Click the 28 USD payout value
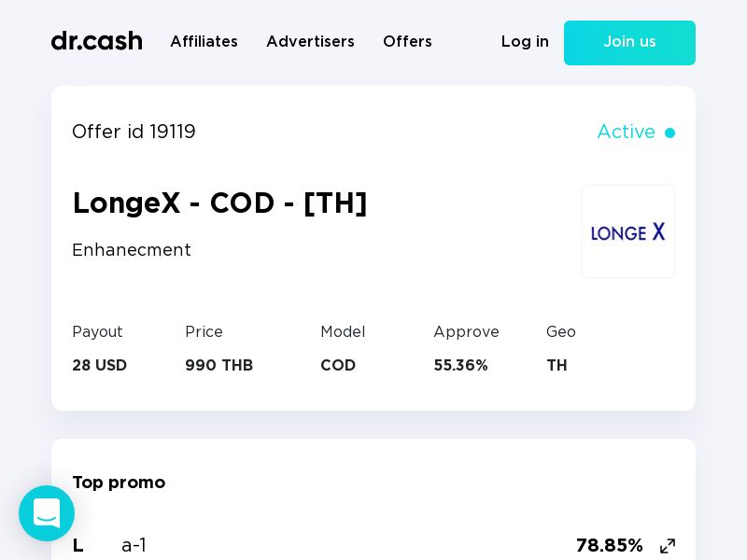747x560 pixels. pyautogui.click(x=99, y=365)
